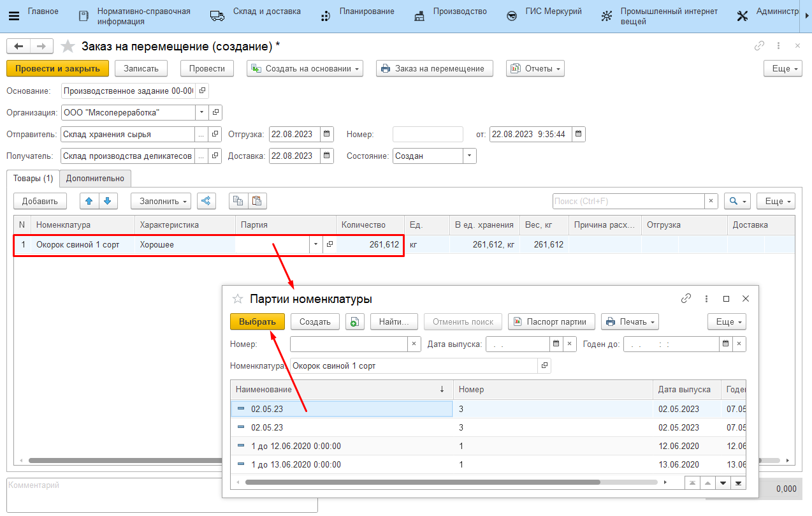The image size is (812, 516).
Task: Open calendar picker for Отгрузка date
Action: coord(326,135)
